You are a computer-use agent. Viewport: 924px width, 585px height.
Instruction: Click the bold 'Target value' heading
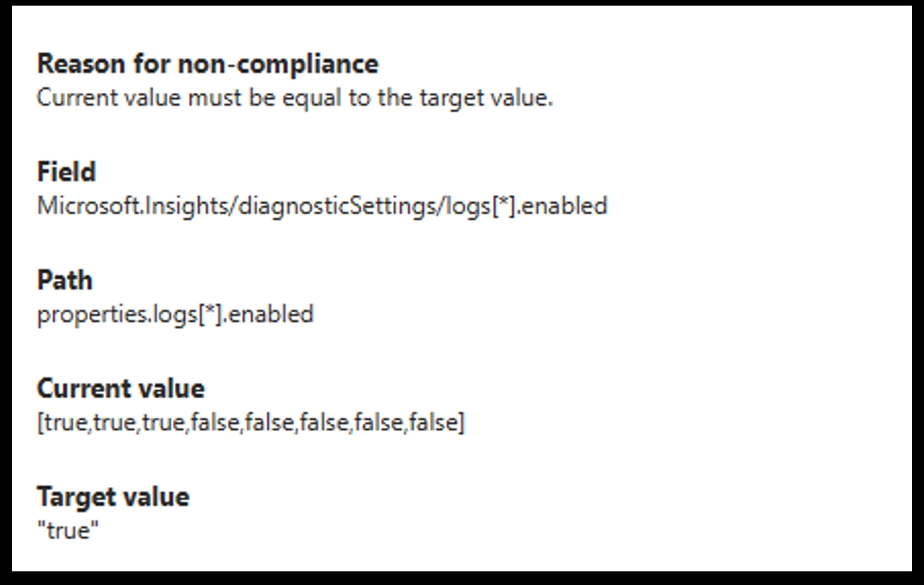pyautogui.click(x=113, y=497)
